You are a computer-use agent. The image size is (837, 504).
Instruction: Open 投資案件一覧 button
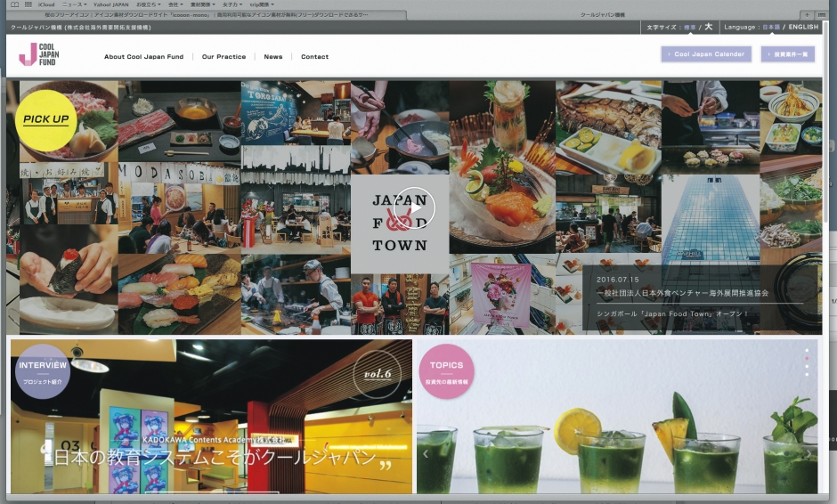click(787, 54)
